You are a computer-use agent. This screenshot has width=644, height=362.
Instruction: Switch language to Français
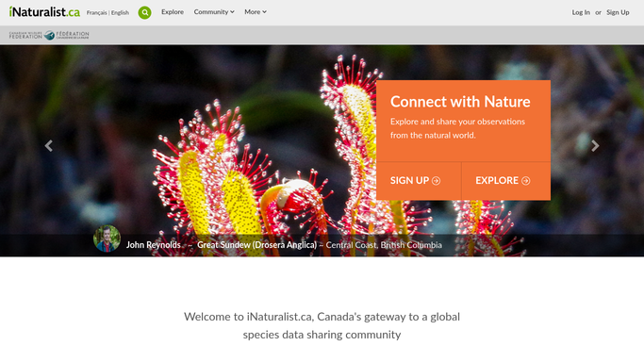(96, 12)
